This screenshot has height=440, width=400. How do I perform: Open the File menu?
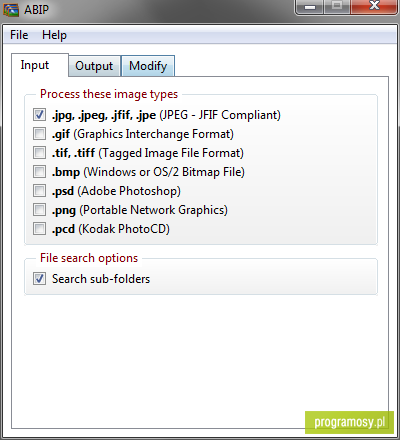pos(19,35)
